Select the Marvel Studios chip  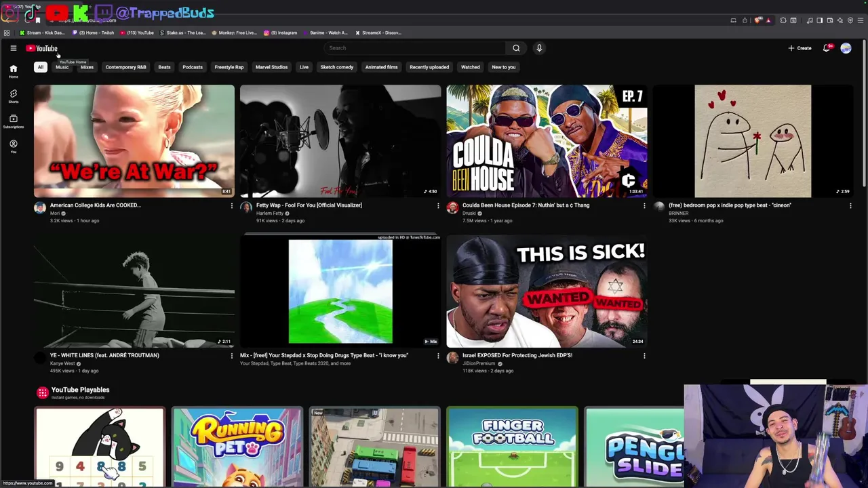click(x=271, y=67)
